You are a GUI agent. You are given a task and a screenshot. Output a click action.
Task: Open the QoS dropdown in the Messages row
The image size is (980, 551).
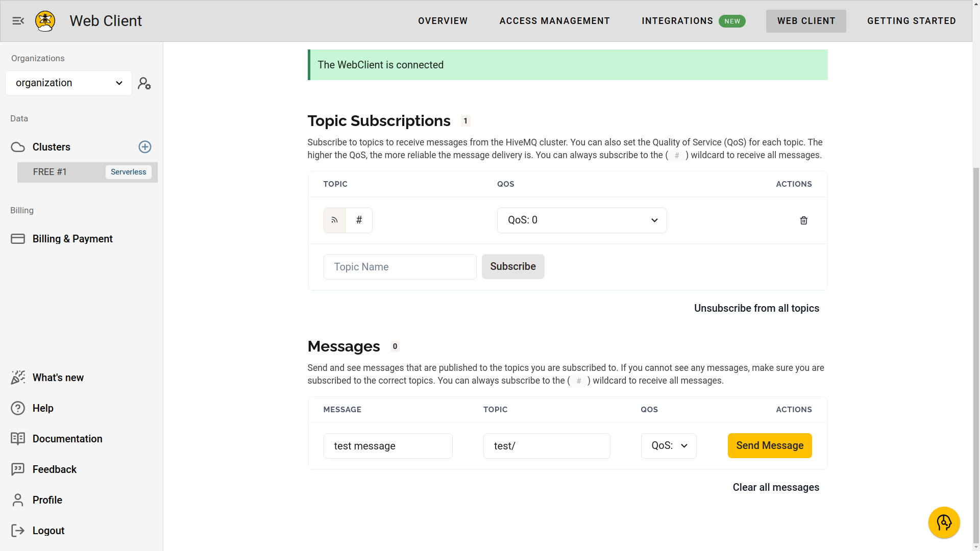tap(669, 445)
